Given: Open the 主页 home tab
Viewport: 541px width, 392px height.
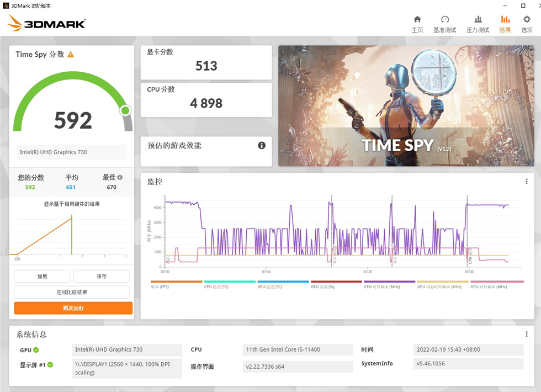Looking at the screenshot, I should (x=417, y=24).
